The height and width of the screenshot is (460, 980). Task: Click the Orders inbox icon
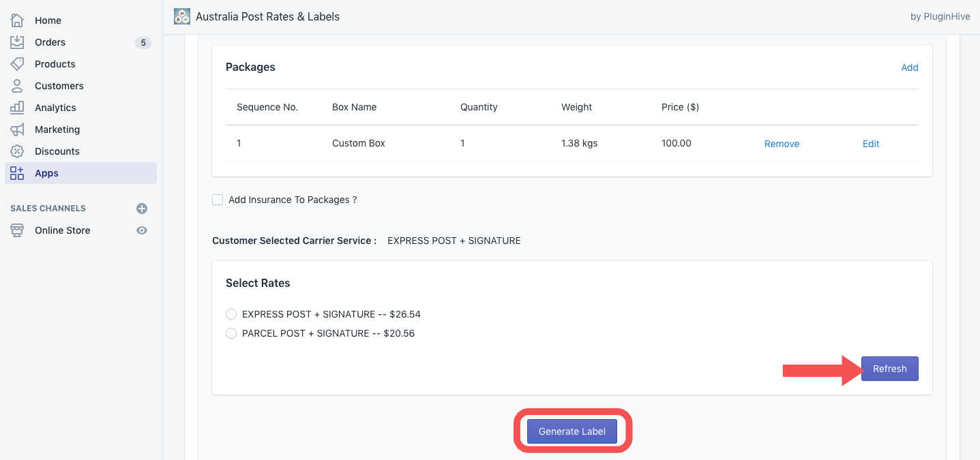(x=17, y=42)
